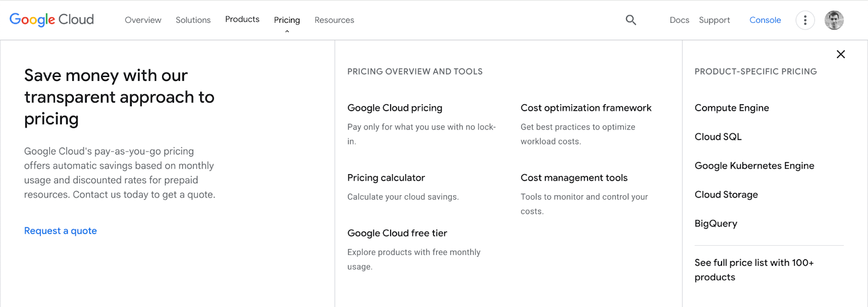
Task: Open Google Cloud pricing page
Action: tap(395, 108)
